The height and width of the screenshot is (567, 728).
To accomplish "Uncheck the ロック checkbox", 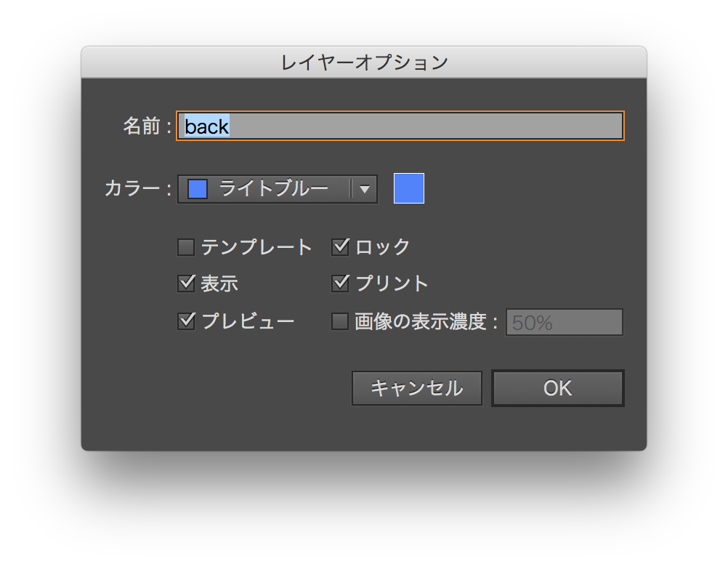I will [x=340, y=247].
